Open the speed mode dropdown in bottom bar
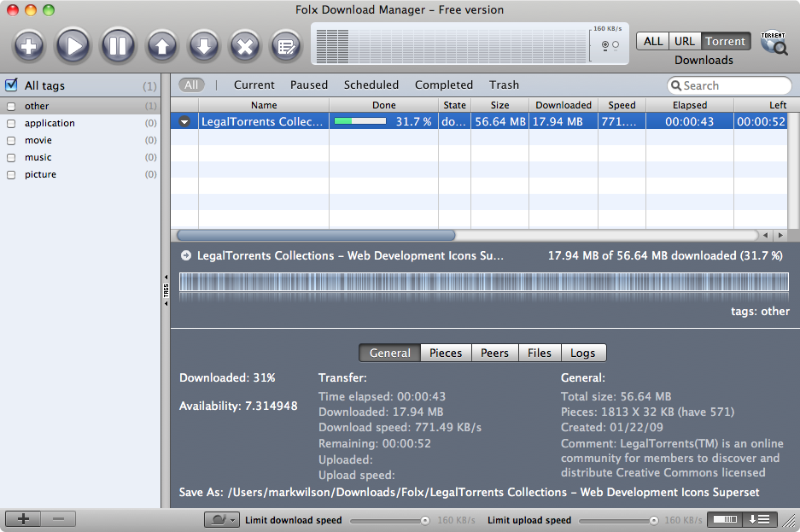This screenshot has height=532, width=800. (x=222, y=519)
